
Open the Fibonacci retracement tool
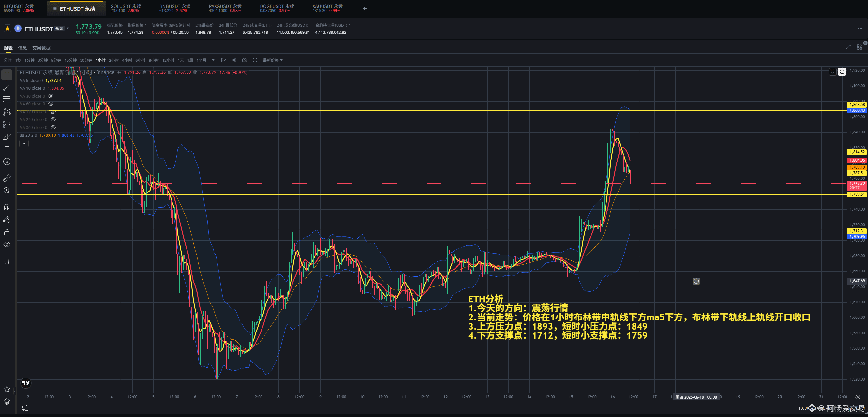[7, 100]
